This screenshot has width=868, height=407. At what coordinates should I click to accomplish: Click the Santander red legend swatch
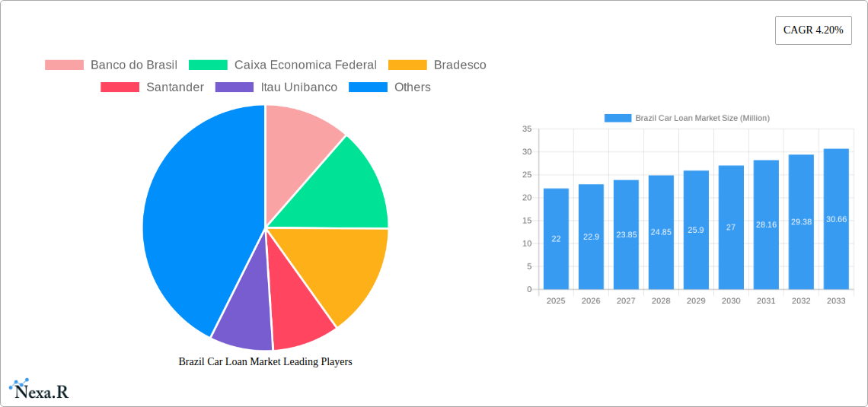point(120,87)
